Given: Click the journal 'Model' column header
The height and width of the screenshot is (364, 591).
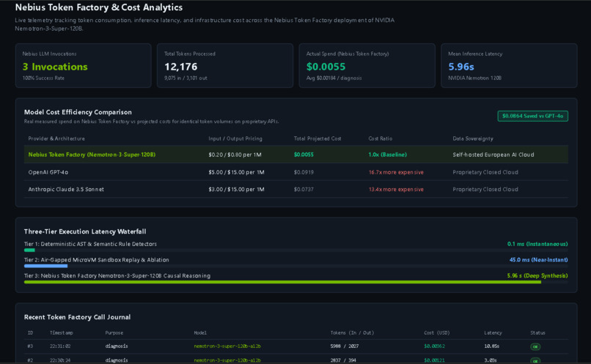Looking at the screenshot, I should (200, 333).
